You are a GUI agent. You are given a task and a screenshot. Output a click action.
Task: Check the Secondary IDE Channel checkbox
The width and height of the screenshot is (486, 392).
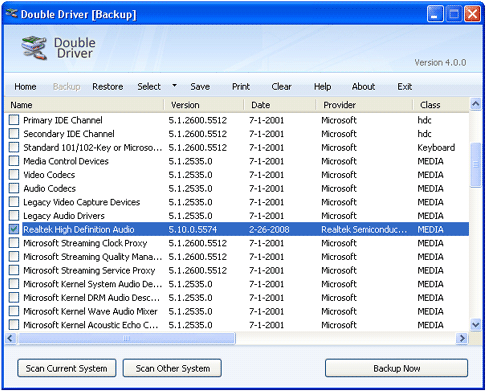pyautogui.click(x=14, y=134)
